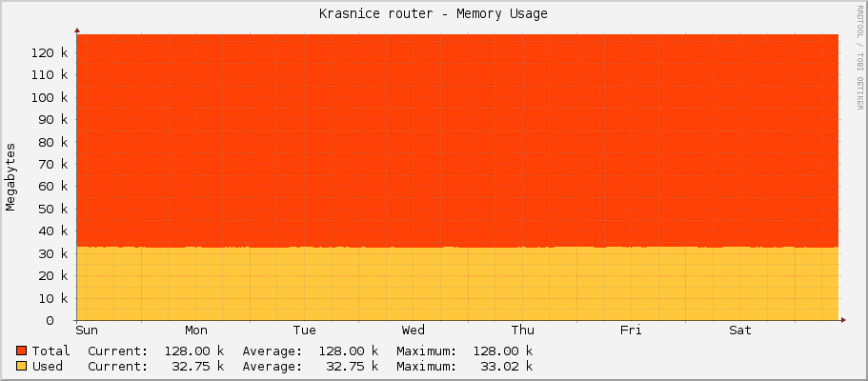Viewport: 868px width, 381px height.
Task: Click the '70 k' y-axis value
Action: 53,165
